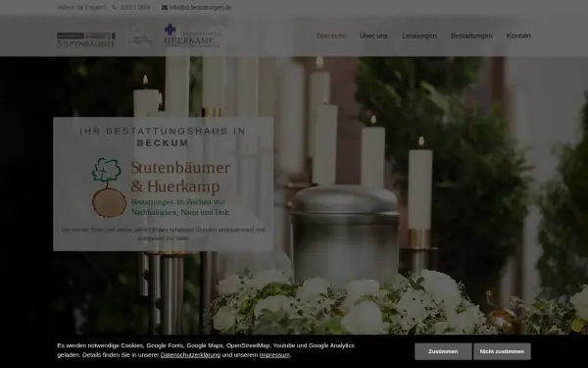Click the envelope email icon in top bar

click(x=165, y=8)
